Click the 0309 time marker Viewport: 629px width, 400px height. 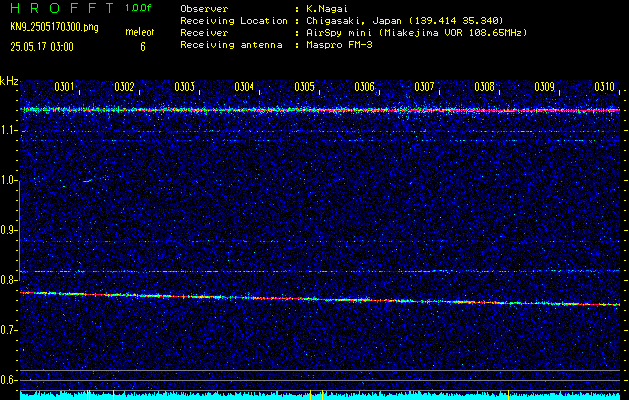point(545,87)
